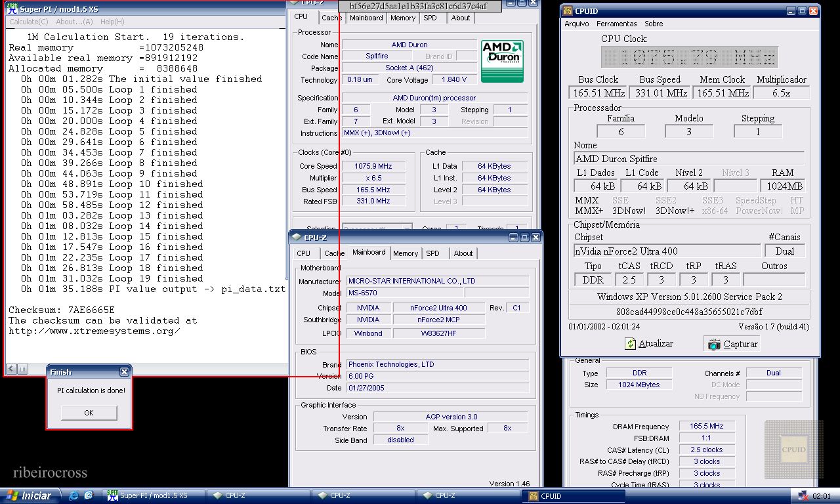
Task: Click MICRO-STAR INTERNATIONAL CO., LTD manufacturer field
Action: click(437, 281)
